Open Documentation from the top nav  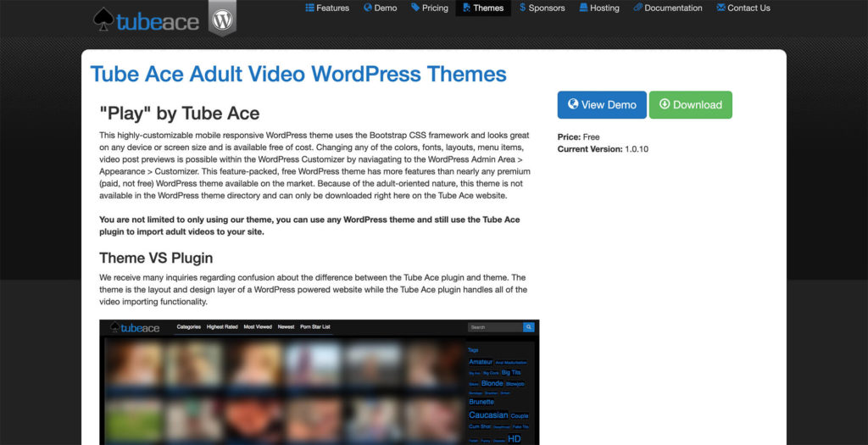668,8
